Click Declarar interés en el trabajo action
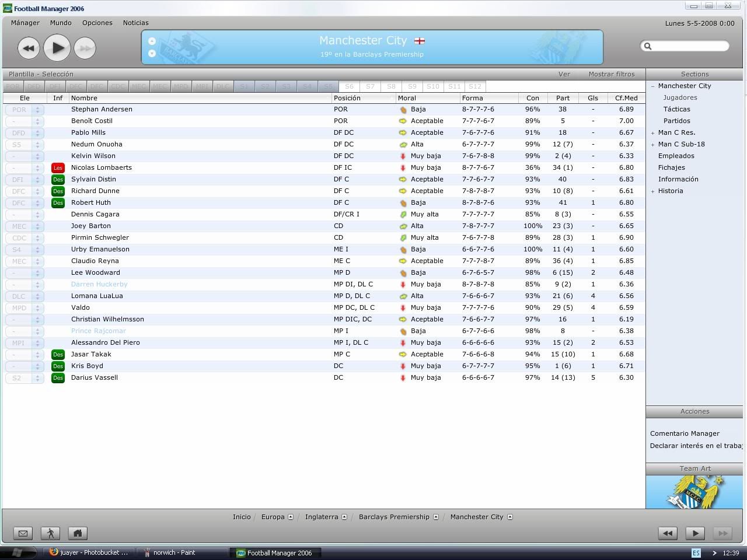 (x=696, y=446)
